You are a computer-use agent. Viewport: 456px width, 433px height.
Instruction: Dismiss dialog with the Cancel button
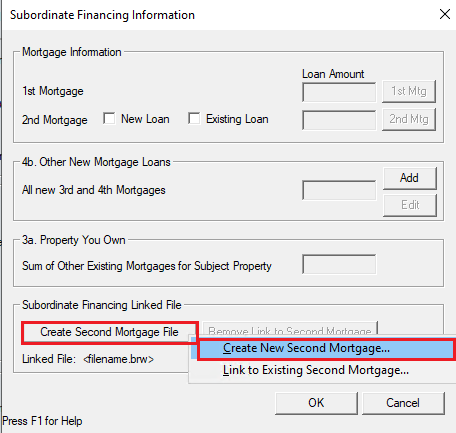[x=403, y=403]
